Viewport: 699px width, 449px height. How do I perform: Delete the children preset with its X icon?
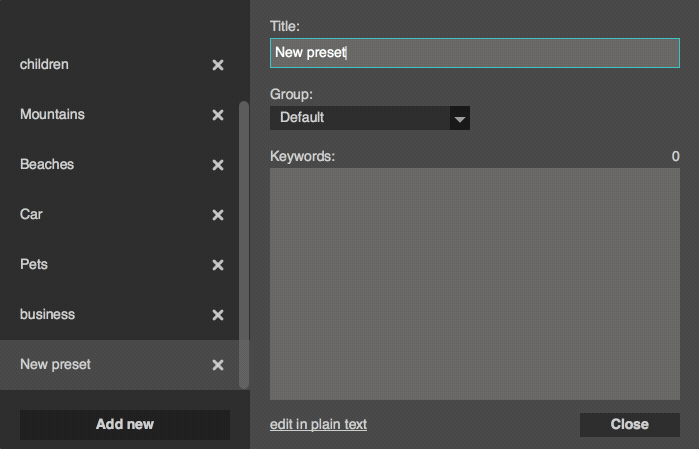click(218, 65)
